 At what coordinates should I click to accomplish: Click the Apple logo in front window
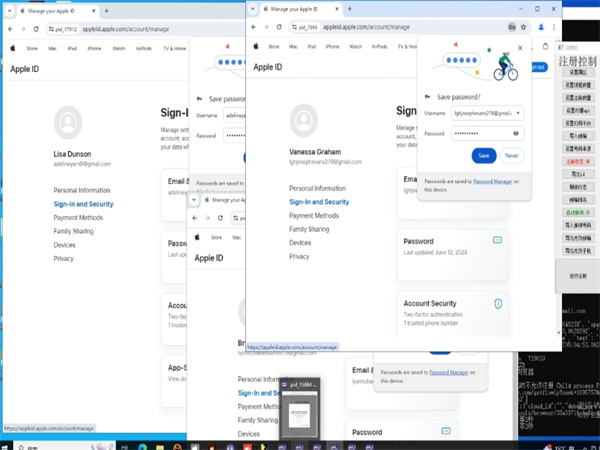pos(257,46)
